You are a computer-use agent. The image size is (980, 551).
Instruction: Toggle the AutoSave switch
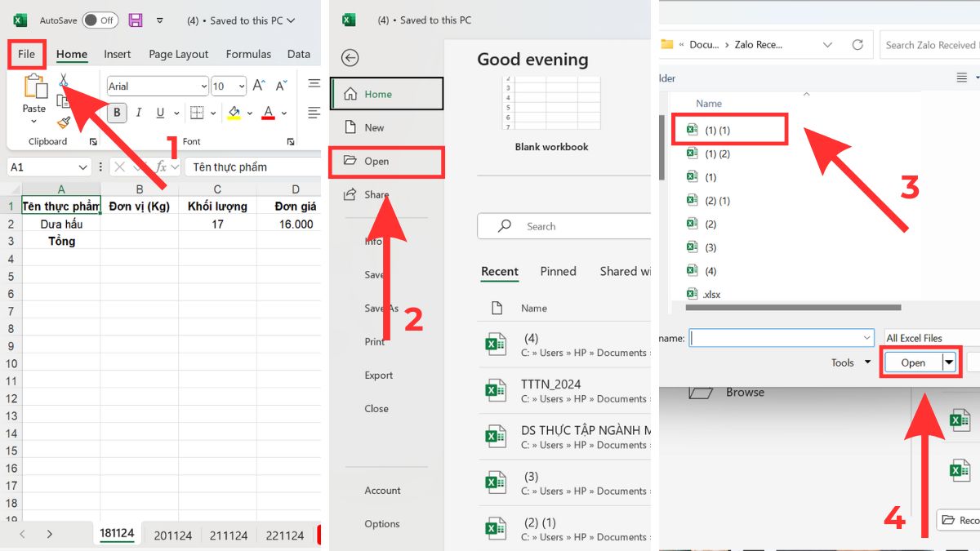[x=100, y=20]
